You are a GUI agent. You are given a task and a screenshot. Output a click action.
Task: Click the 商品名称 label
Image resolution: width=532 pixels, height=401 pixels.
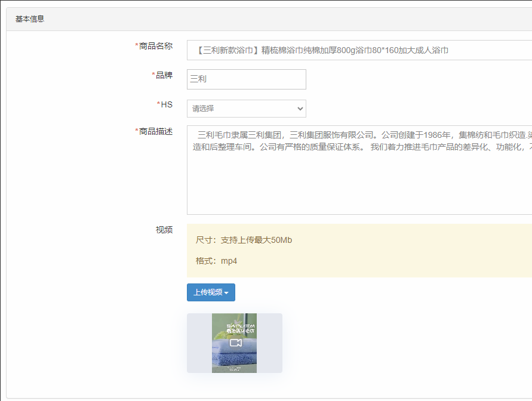click(156, 46)
